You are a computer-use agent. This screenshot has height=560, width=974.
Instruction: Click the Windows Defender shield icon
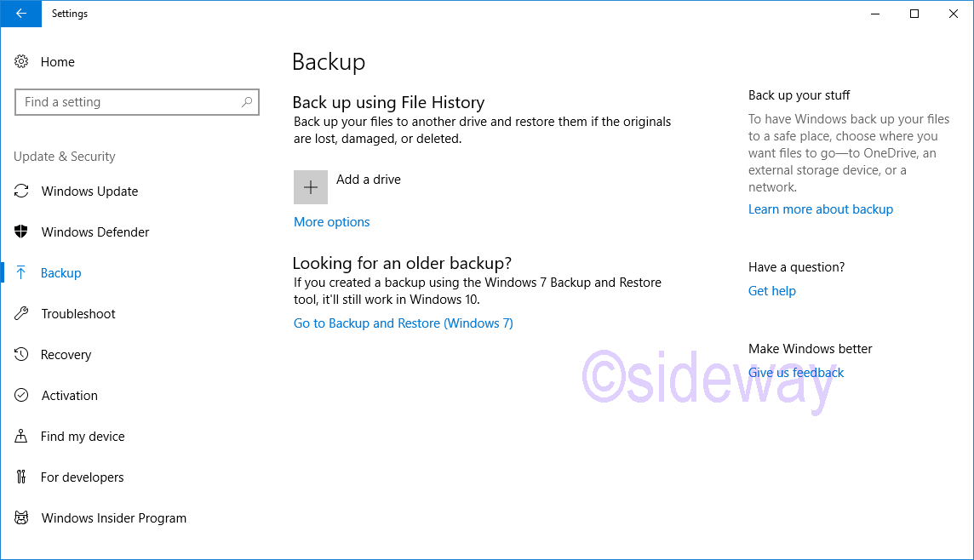(x=22, y=232)
